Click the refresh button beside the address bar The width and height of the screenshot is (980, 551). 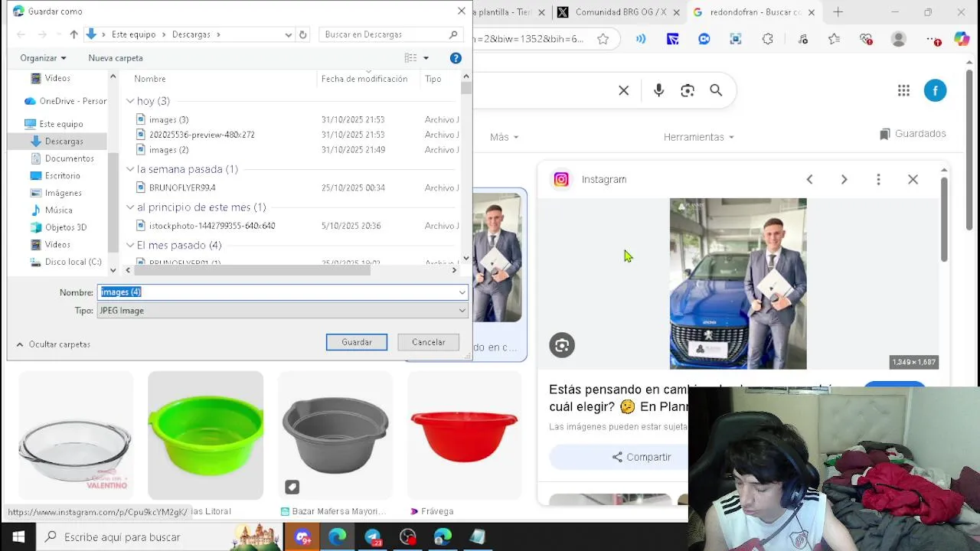(x=303, y=34)
